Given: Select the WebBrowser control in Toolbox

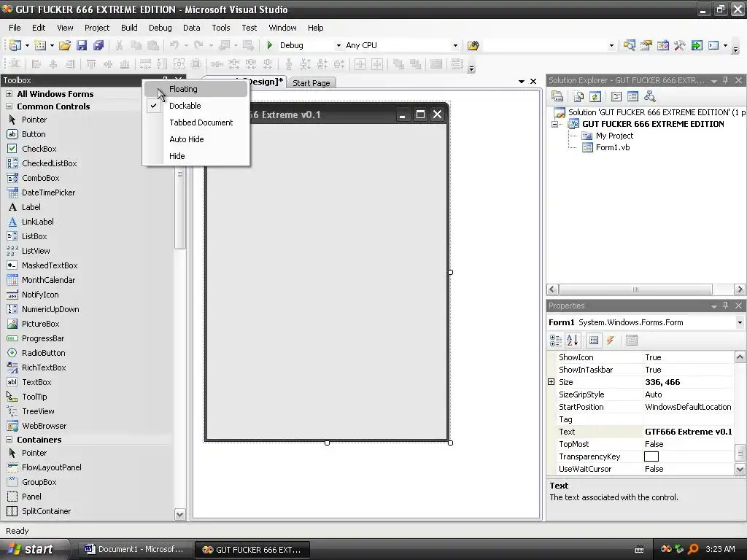Looking at the screenshot, I should [44, 426].
